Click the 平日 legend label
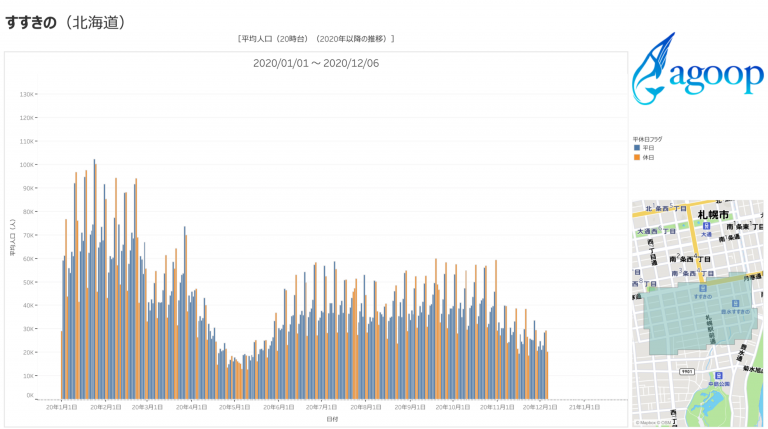768x429 pixels. [648, 148]
